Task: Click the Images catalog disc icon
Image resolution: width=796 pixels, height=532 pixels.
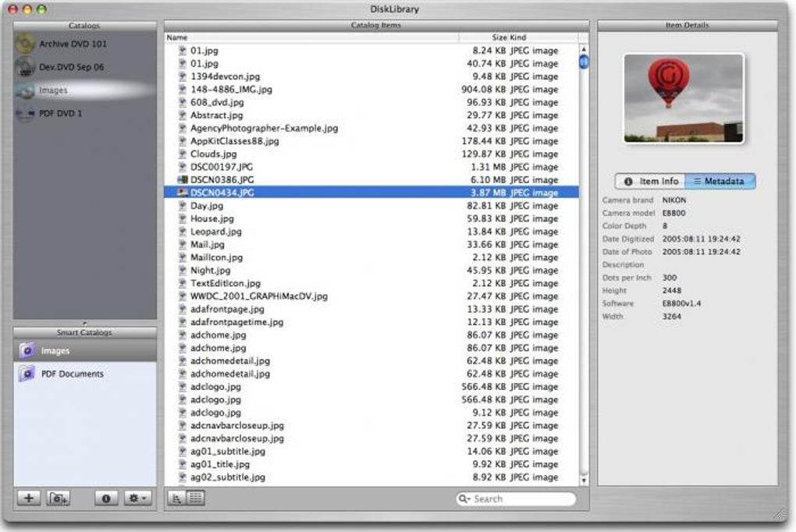Action: click(x=25, y=90)
